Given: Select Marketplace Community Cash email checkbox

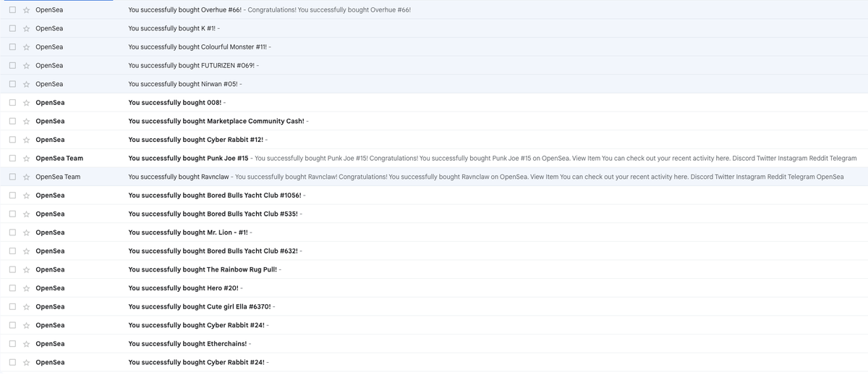Looking at the screenshot, I should [12, 121].
